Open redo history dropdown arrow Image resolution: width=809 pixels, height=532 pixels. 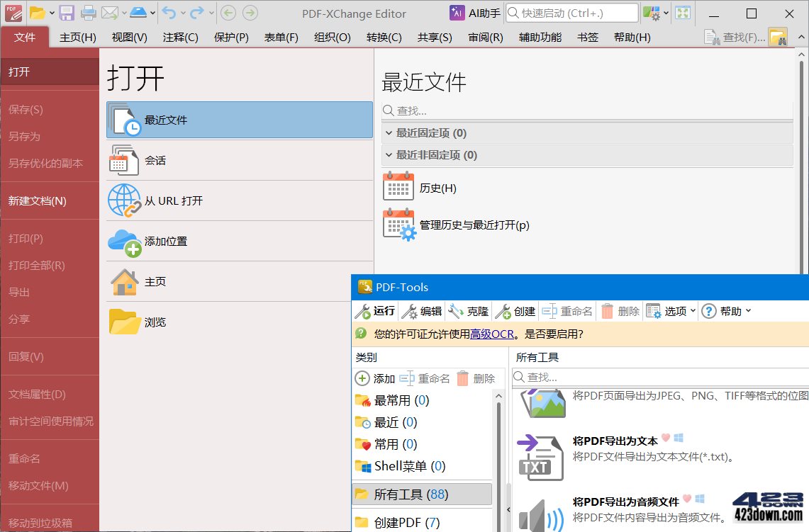point(211,13)
